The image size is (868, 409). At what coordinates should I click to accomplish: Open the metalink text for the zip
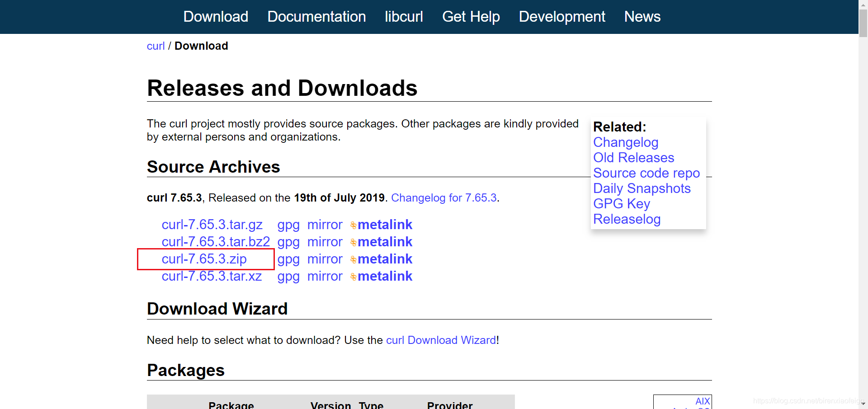pyautogui.click(x=385, y=259)
